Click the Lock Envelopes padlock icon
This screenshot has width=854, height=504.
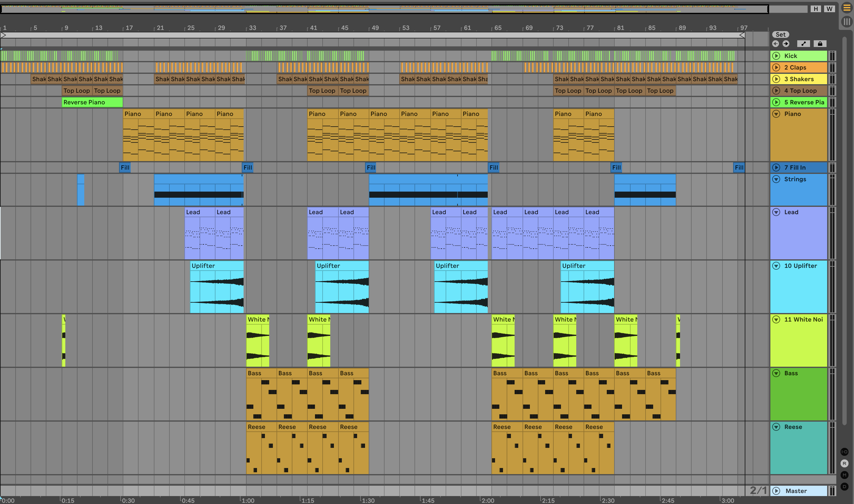820,43
